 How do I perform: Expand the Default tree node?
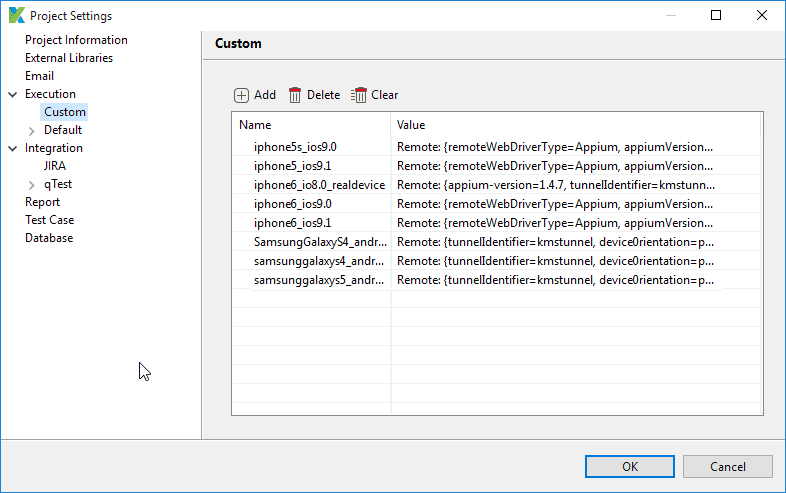(31, 130)
